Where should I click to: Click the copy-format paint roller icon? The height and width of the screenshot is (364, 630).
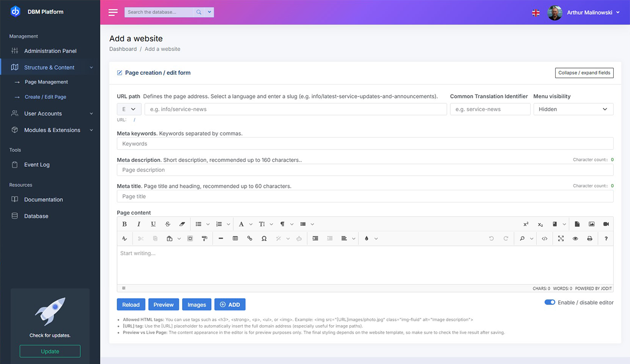pyautogui.click(x=204, y=239)
